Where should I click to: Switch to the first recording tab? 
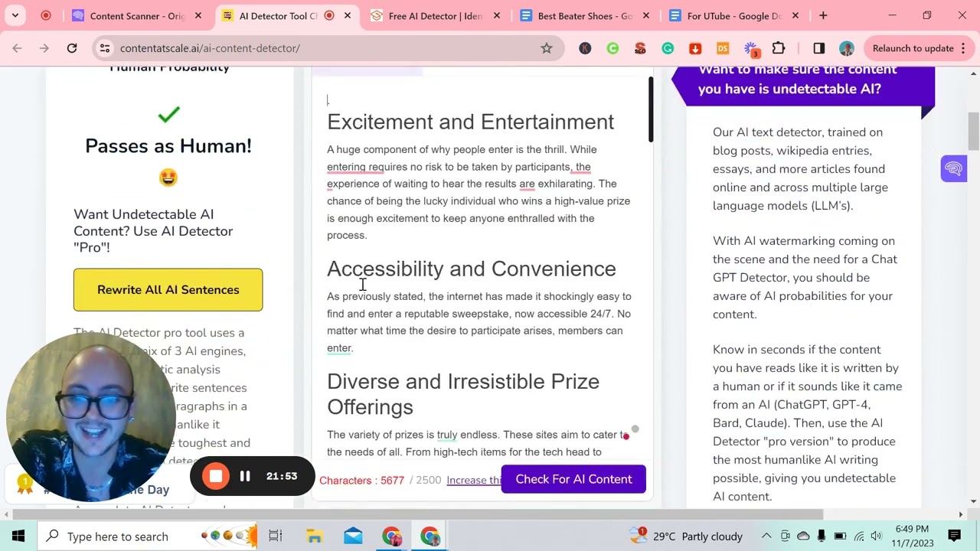pyautogui.click(x=46, y=15)
